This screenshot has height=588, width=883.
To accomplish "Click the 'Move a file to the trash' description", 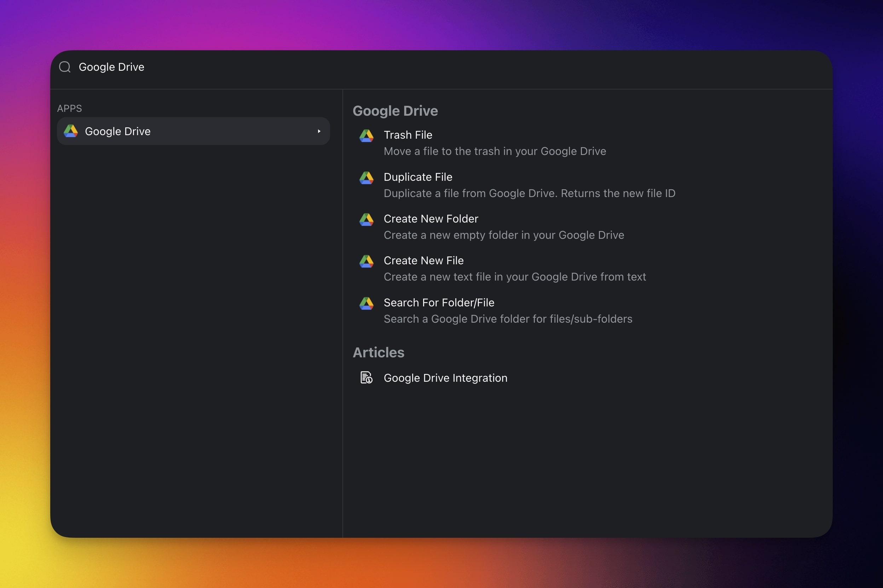I will click(495, 151).
